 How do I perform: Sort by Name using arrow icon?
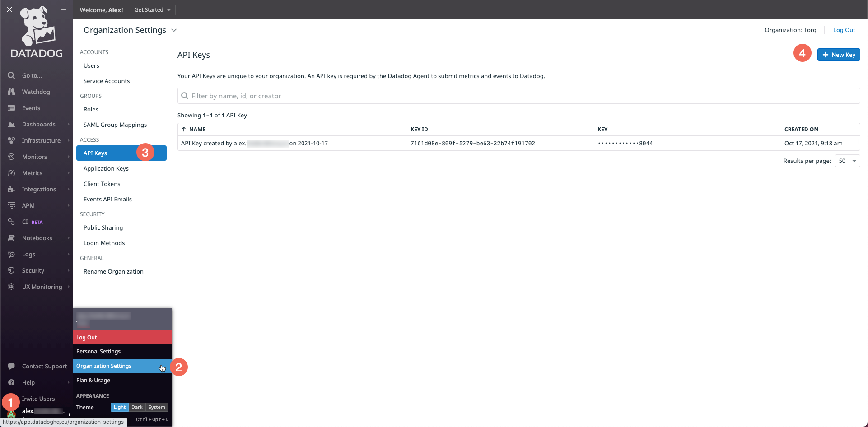(184, 129)
